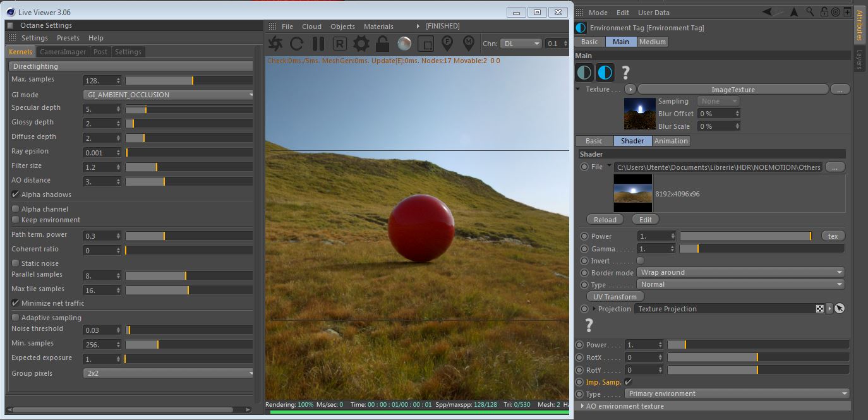Enable the Static noise checkbox
This screenshot has width=868, height=420.
[15, 263]
